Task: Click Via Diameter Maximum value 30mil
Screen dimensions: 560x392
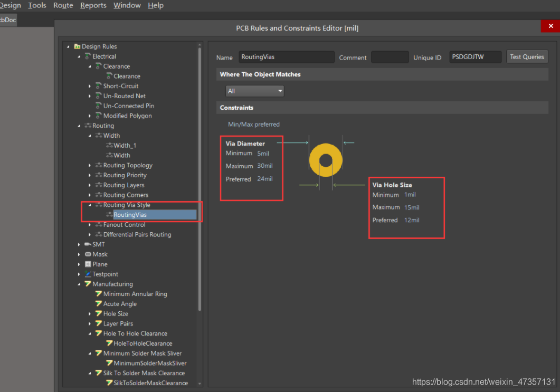Action: pos(265,166)
